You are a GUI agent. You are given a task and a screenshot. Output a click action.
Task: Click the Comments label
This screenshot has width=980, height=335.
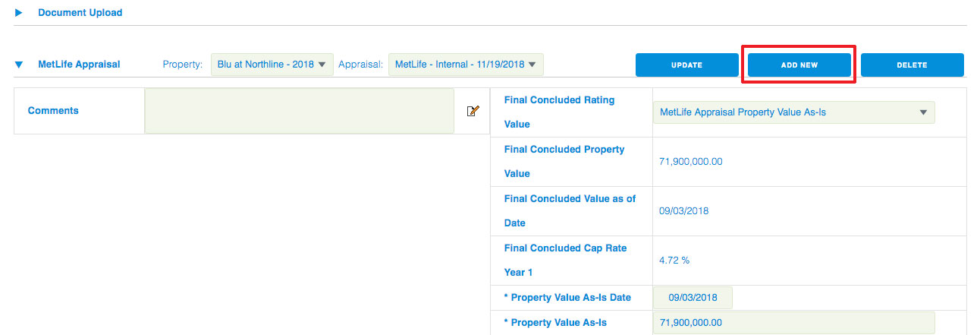click(53, 111)
